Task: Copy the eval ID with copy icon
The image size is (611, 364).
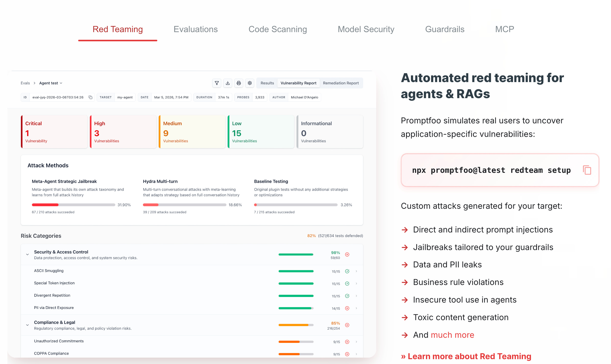Action: [90, 97]
